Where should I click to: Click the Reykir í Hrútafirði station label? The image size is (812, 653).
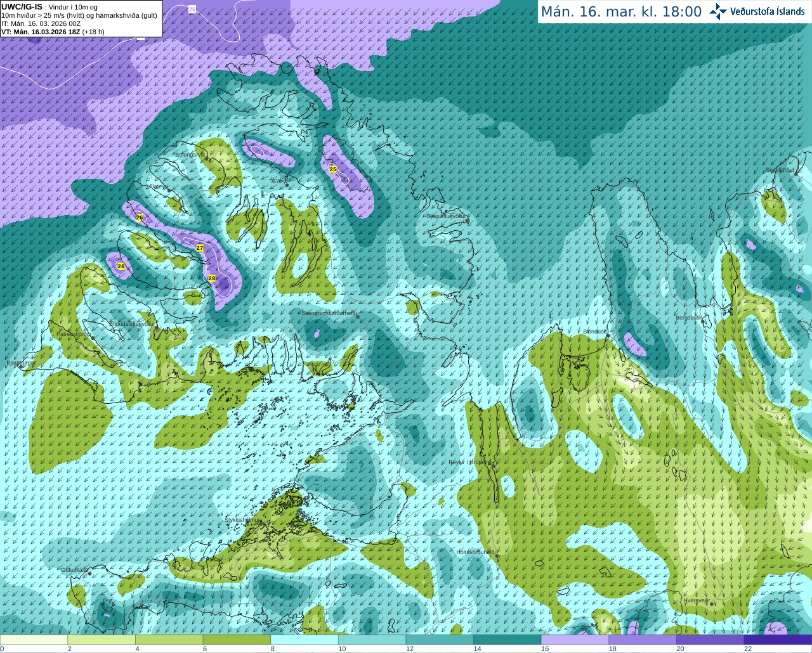pyautogui.click(x=470, y=462)
